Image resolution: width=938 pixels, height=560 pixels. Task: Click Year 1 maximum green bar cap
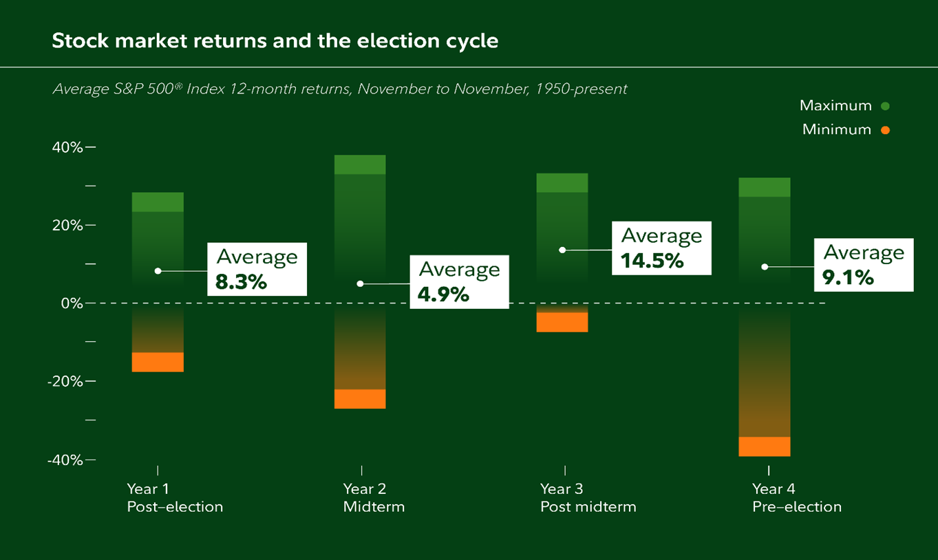click(158, 202)
